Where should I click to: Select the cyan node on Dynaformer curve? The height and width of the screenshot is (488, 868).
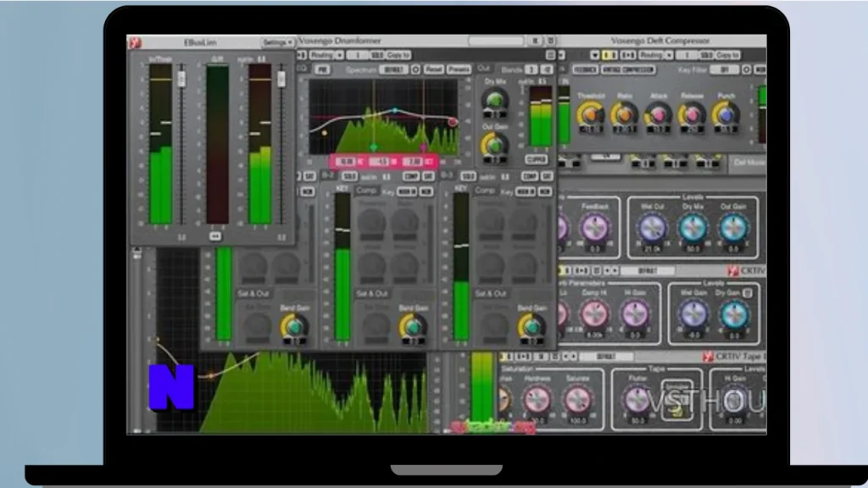click(x=395, y=111)
